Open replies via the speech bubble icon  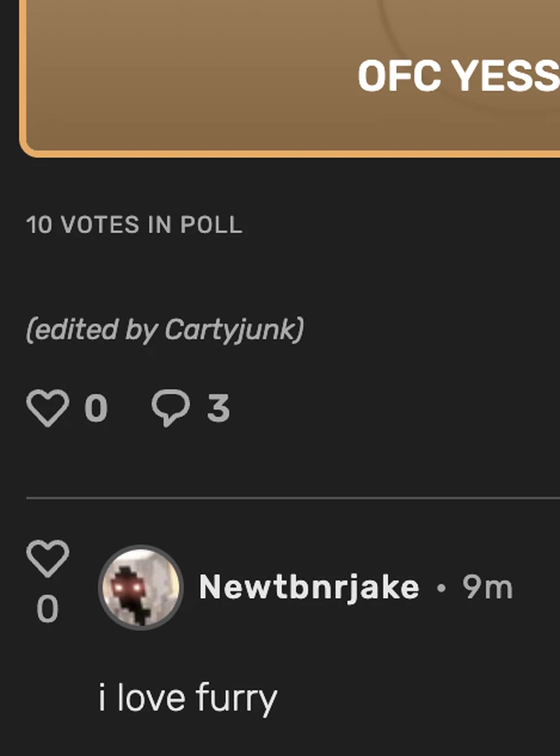(171, 408)
